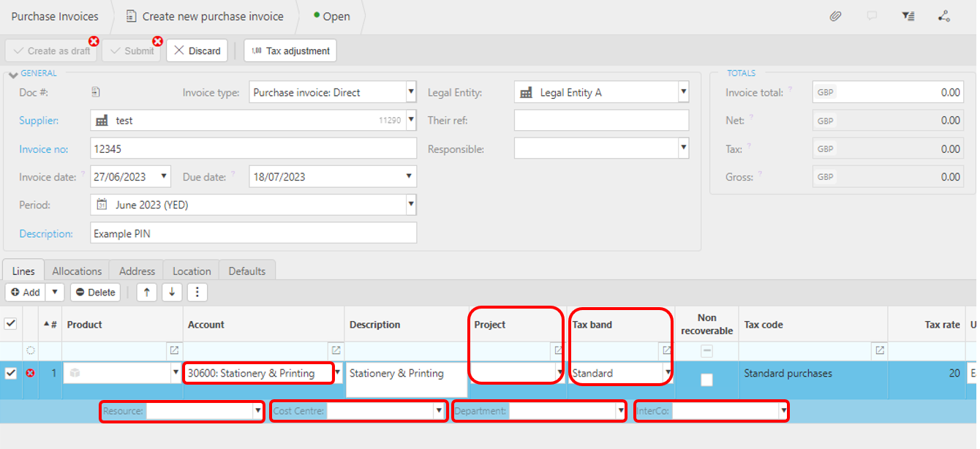The width and height of the screenshot is (980, 449).
Task: Open the Project filter popup icon
Action: [558, 350]
